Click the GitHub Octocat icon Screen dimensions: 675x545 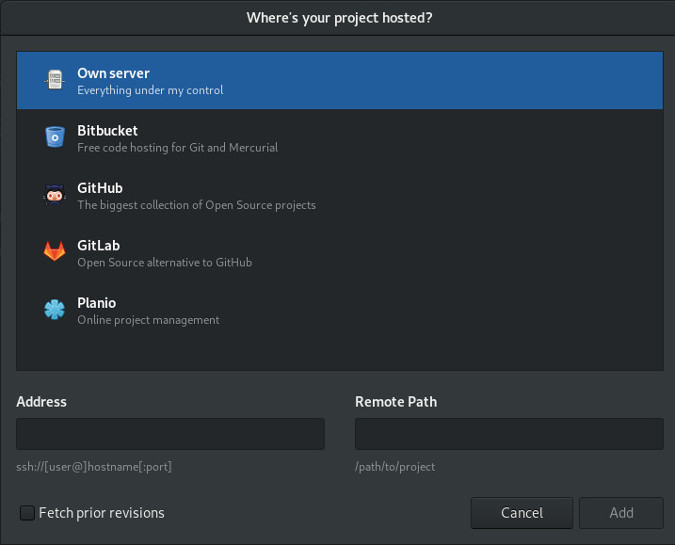(55, 195)
